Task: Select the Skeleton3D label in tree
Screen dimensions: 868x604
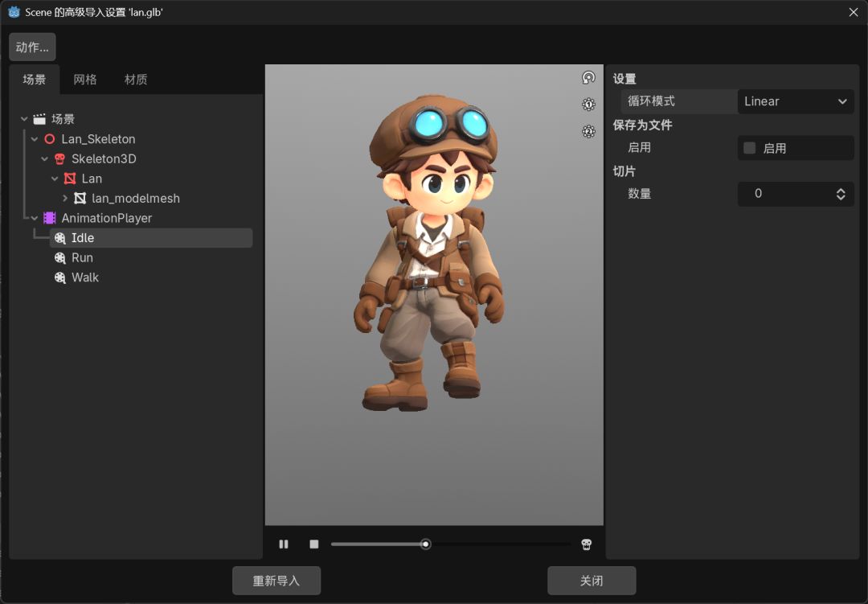Action: (104, 159)
